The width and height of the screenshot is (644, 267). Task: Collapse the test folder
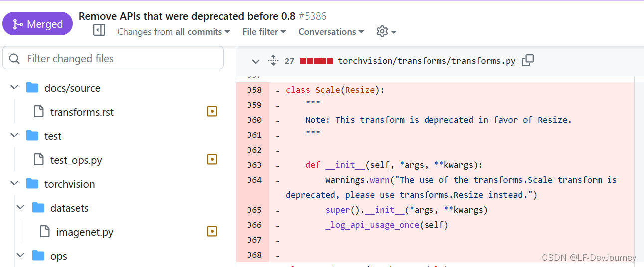[x=14, y=136]
